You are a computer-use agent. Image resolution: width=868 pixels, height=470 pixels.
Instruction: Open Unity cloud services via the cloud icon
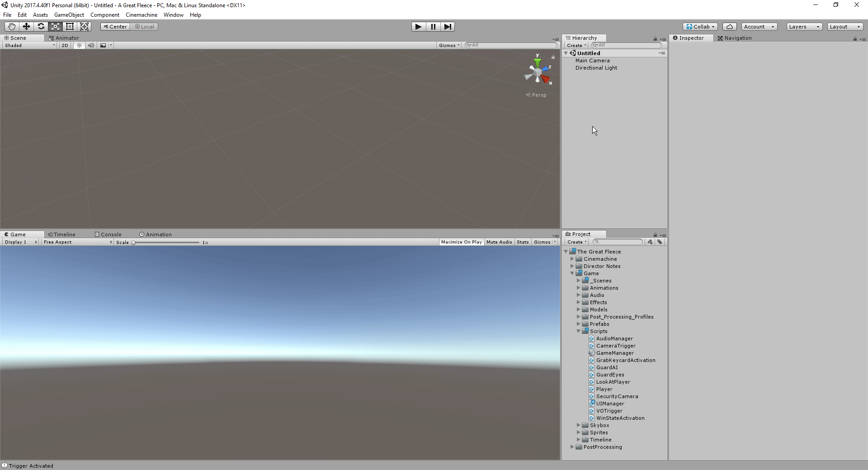tap(729, 27)
